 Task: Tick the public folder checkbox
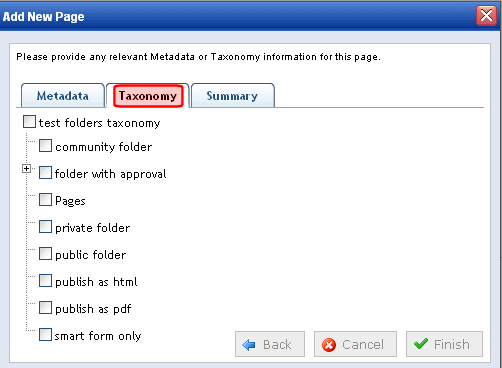pyautogui.click(x=45, y=254)
